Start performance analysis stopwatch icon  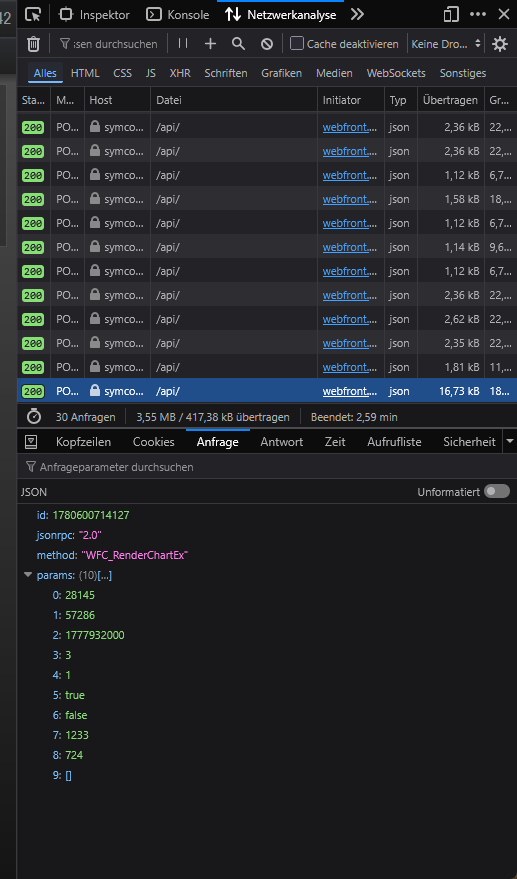pos(34,417)
